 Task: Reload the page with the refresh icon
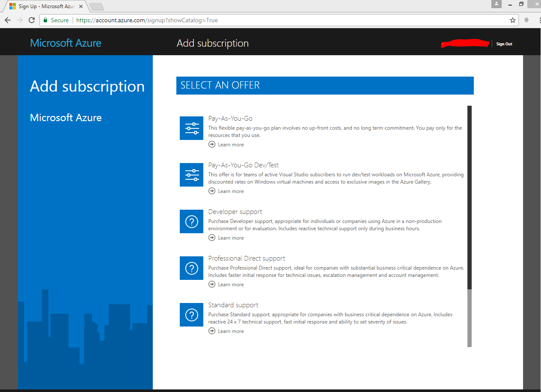(32, 20)
